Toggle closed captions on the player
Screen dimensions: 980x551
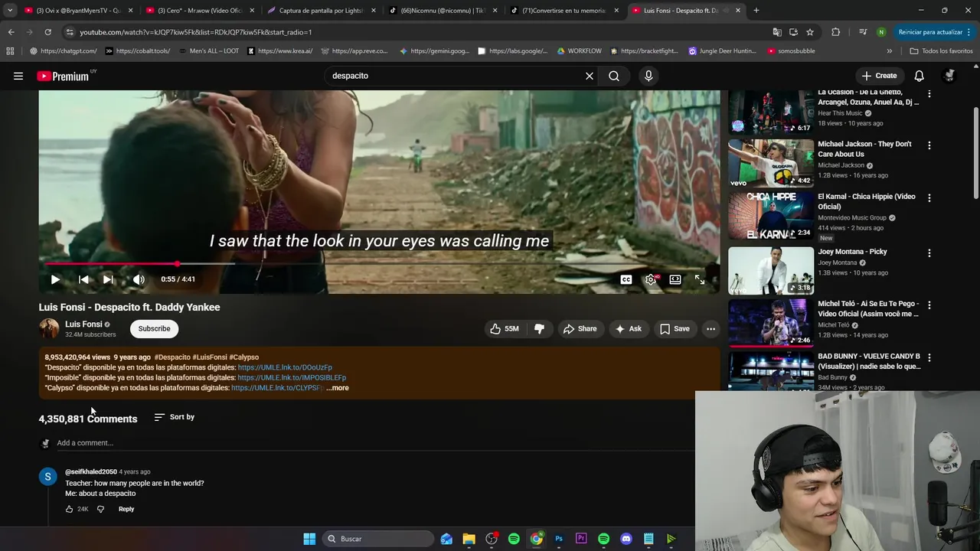tap(626, 279)
